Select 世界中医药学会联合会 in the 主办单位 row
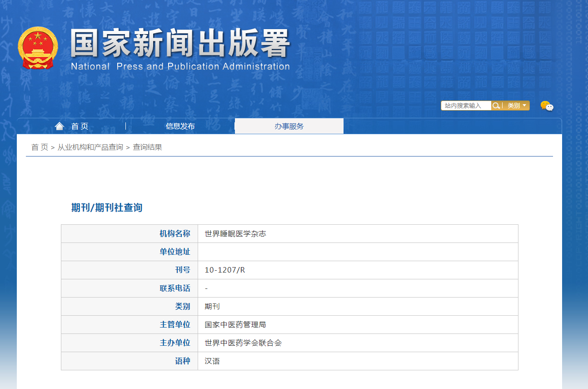 (x=243, y=343)
